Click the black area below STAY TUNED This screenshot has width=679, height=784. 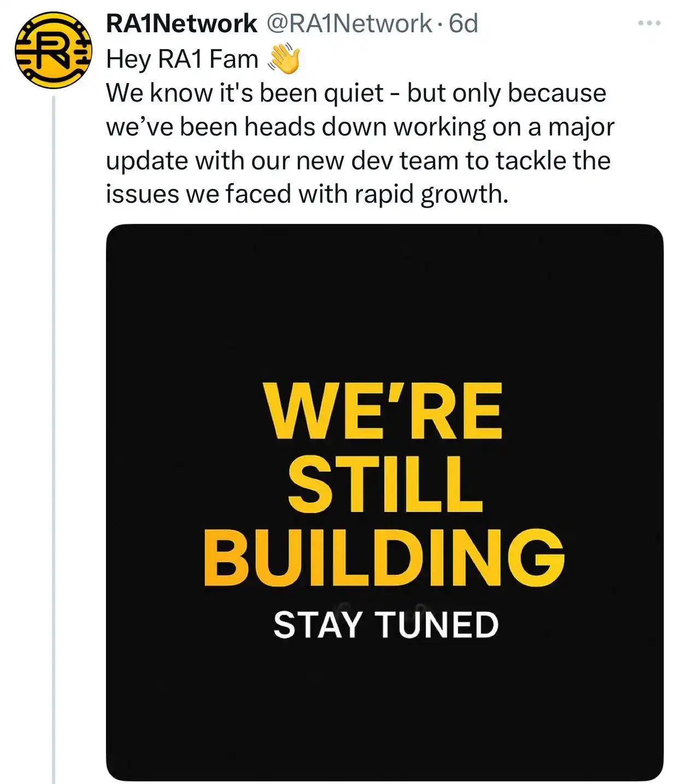pyautogui.click(x=384, y=710)
